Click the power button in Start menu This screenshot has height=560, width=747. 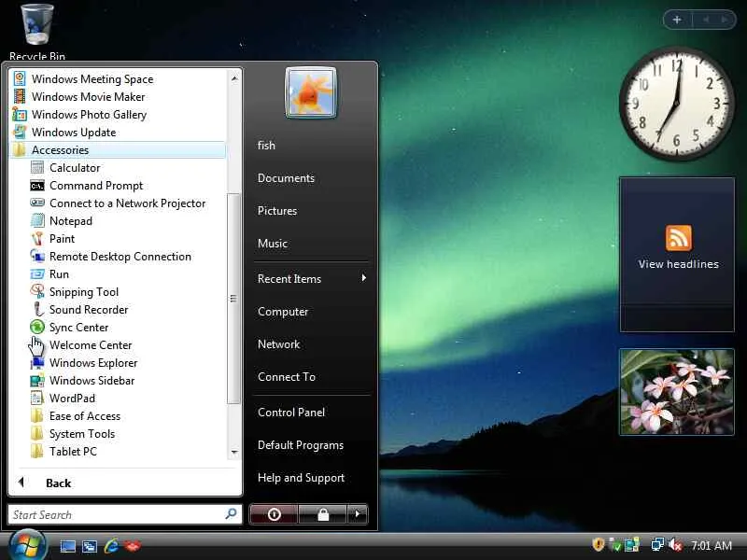[x=274, y=514]
